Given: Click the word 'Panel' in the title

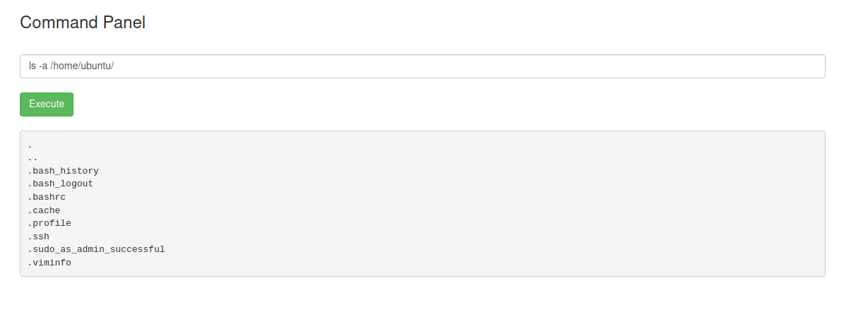Looking at the screenshot, I should (x=125, y=23).
